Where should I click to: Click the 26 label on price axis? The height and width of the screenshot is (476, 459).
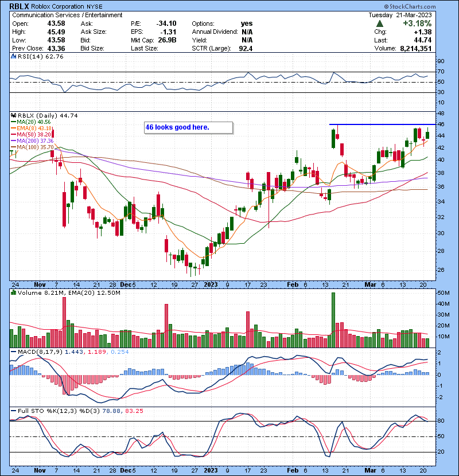[441, 270]
